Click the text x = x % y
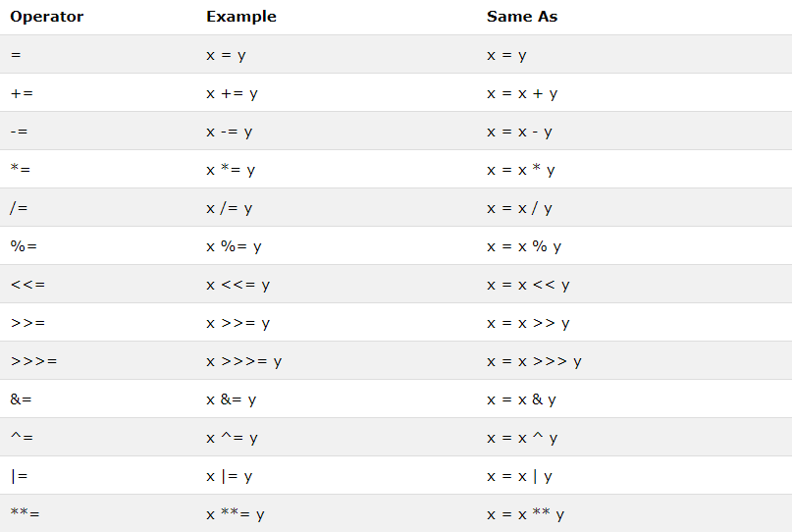Viewport: 792px width, 532px height. click(524, 247)
